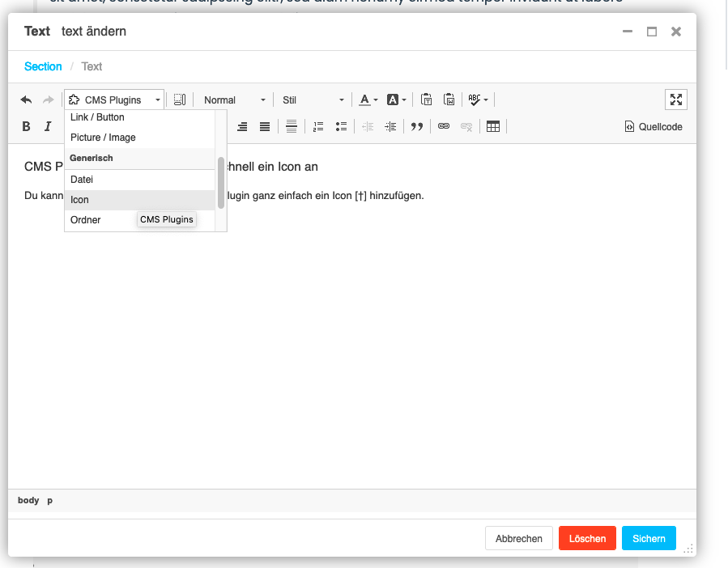The width and height of the screenshot is (728, 568).
Task: Toggle justify text alignment
Action: [x=265, y=127]
